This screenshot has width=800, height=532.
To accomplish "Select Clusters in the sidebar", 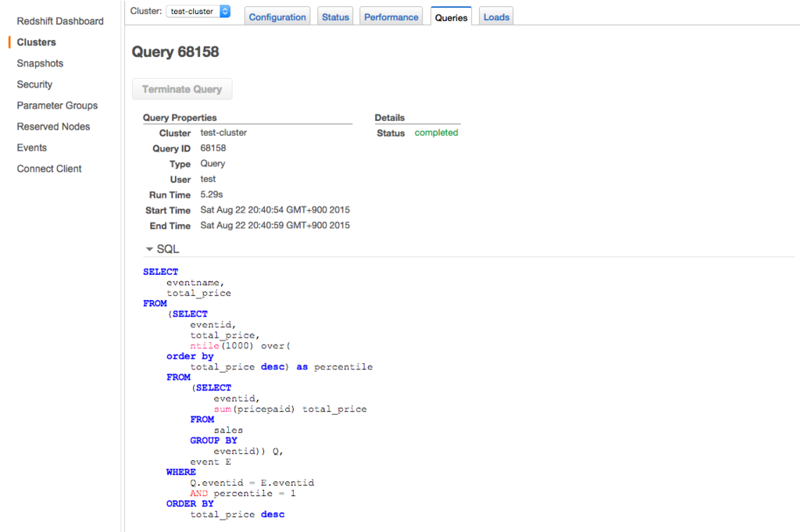I will pos(36,42).
